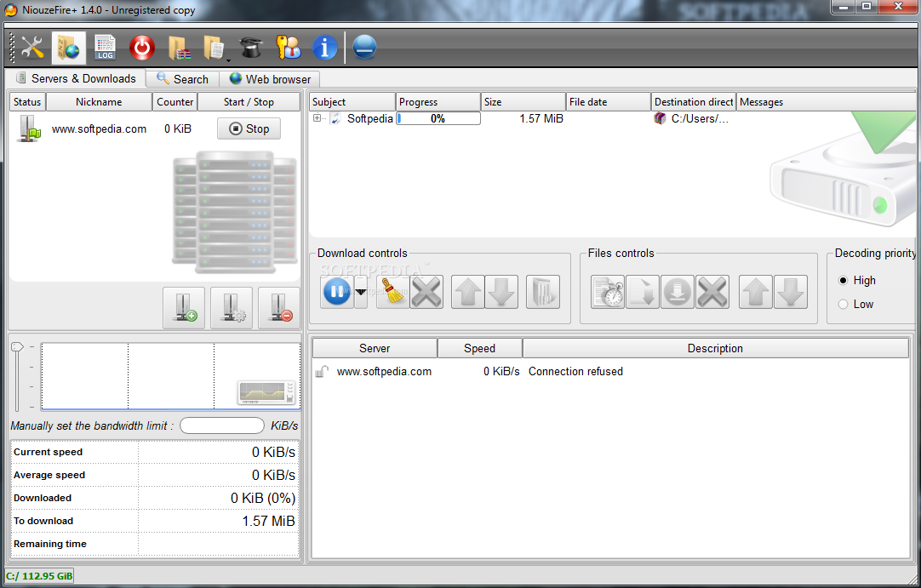The height and width of the screenshot is (588, 921).
Task: Click the blue pause downloads button
Action: tap(336, 291)
